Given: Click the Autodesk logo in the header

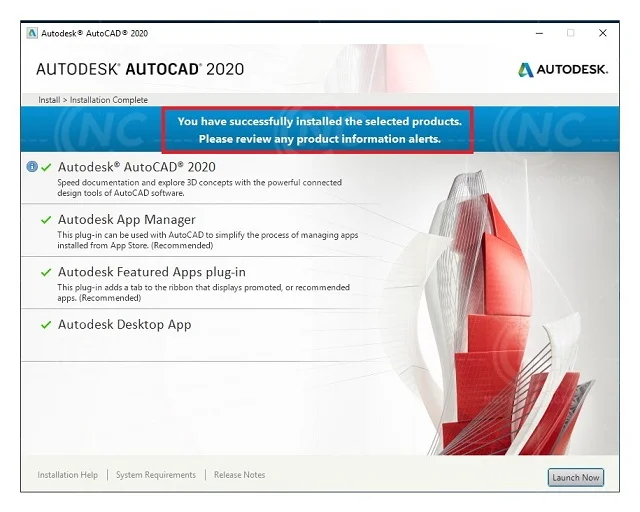Looking at the screenshot, I should [x=563, y=69].
